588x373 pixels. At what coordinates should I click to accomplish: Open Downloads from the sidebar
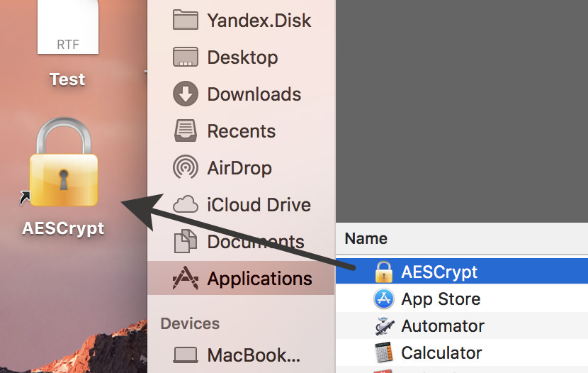pyautogui.click(x=254, y=94)
